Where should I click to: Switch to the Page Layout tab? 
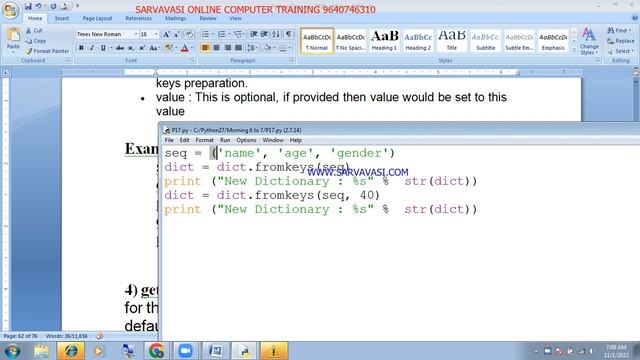point(97,18)
